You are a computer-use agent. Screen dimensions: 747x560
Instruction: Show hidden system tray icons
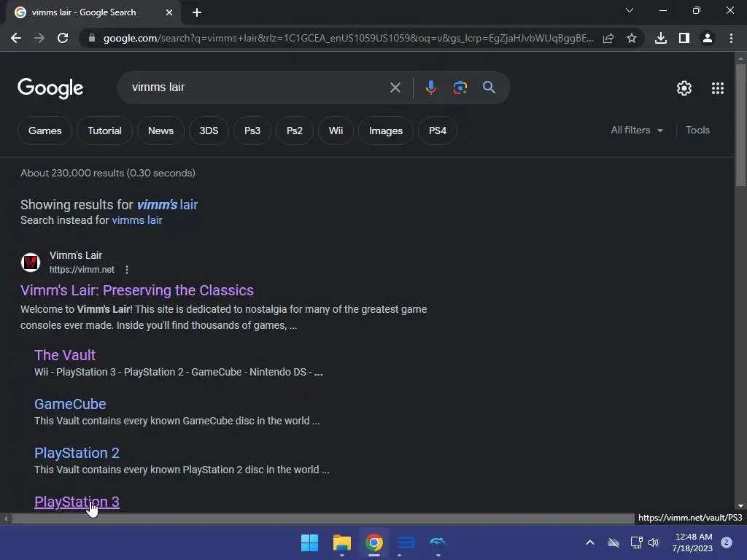589,542
